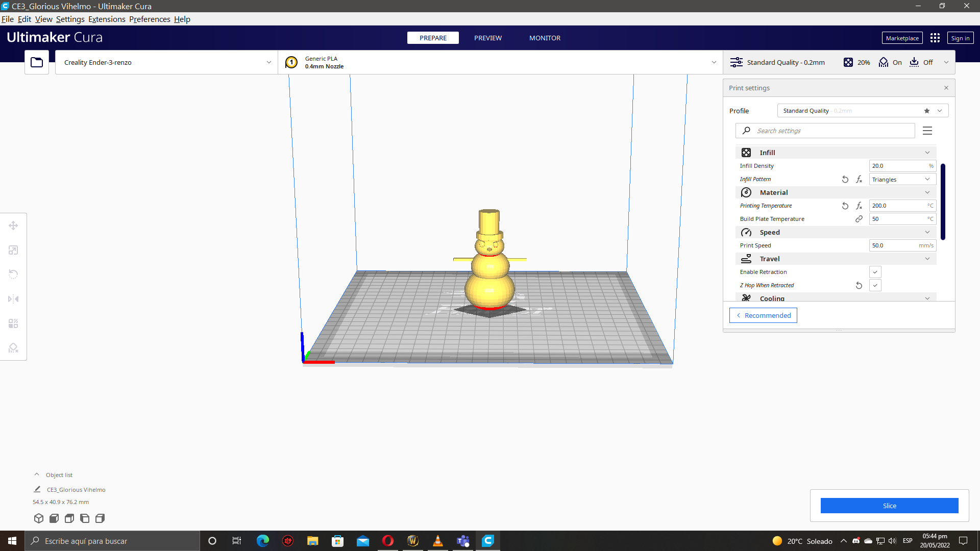Click the Recommended button

point(763,315)
